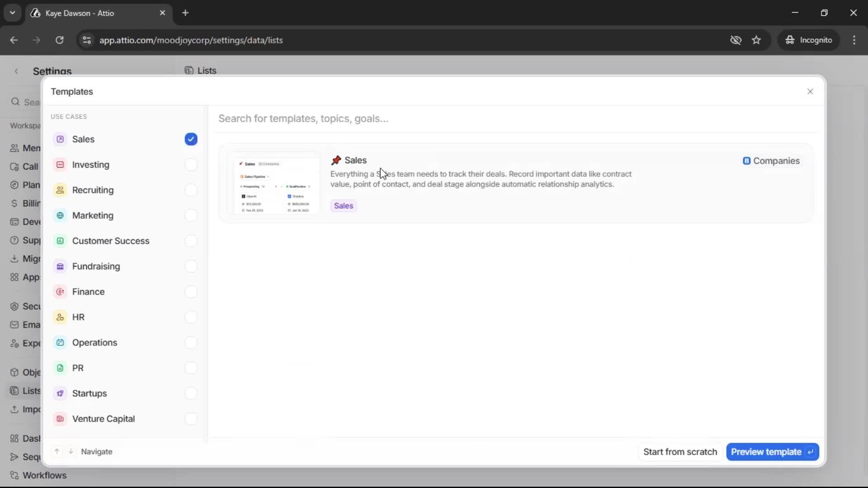Click the Investing use case icon

tap(60, 164)
